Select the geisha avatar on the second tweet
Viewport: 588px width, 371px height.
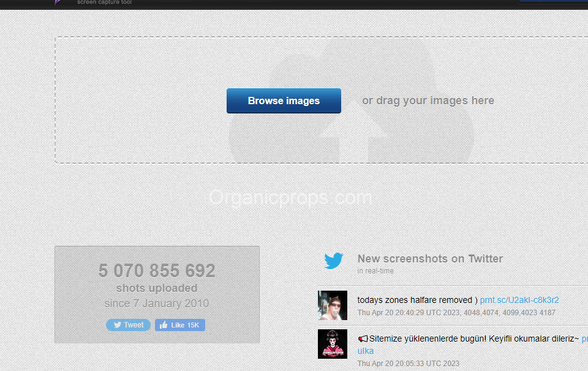click(333, 344)
